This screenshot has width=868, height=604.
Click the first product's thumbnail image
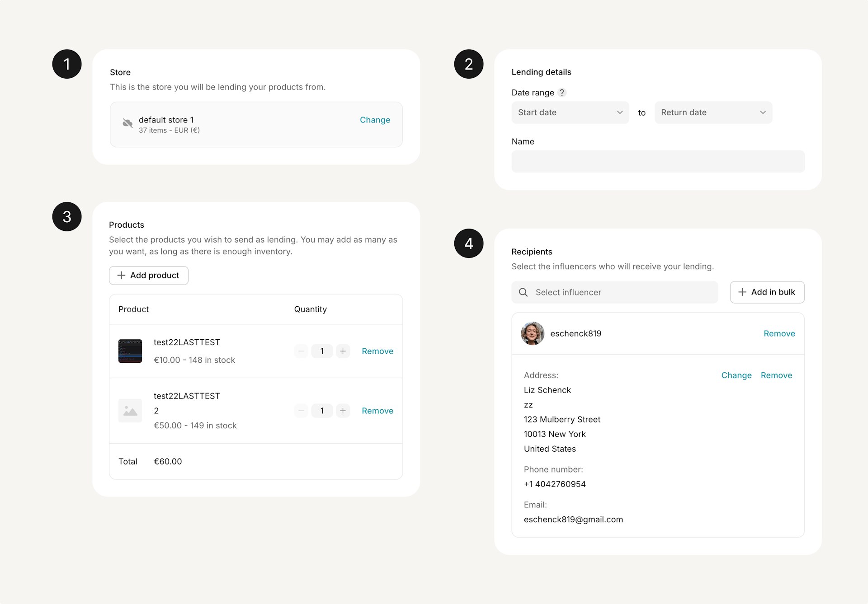pos(130,351)
